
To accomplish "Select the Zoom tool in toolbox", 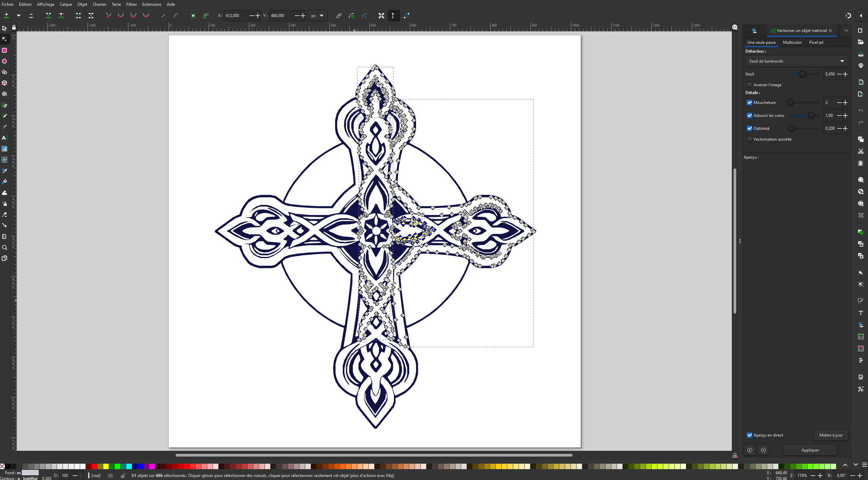I will tap(4, 248).
